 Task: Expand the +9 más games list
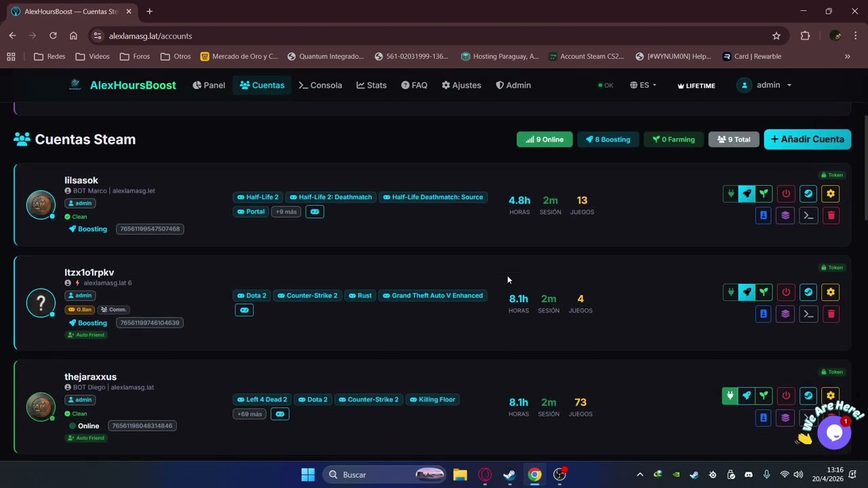286,211
